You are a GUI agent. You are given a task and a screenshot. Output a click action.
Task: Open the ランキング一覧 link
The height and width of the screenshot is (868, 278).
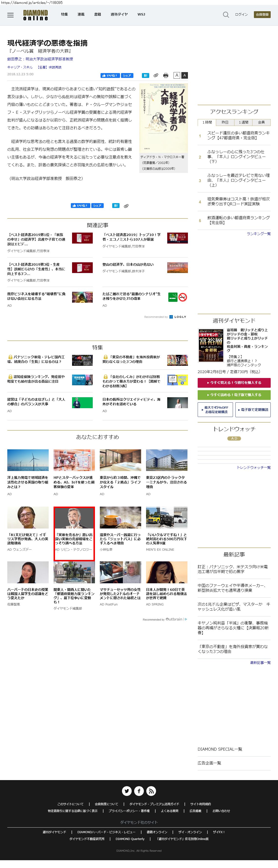(x=259, y=234)
